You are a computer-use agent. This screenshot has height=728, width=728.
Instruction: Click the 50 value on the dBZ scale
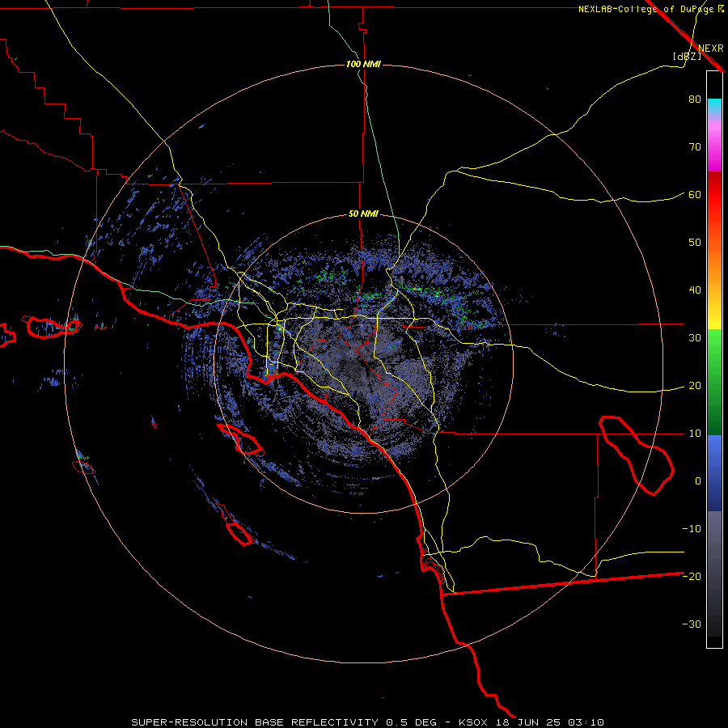[x=695, y=243]
